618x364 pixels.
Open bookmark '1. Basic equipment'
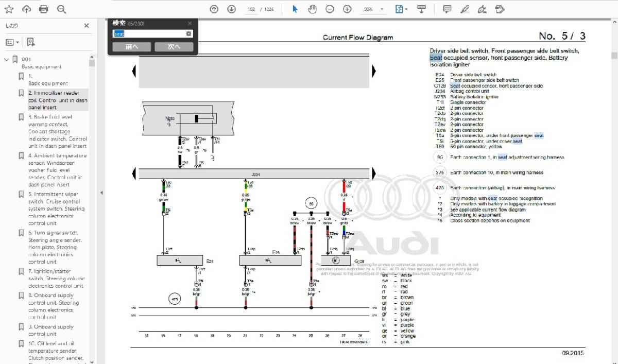[48, 80]
